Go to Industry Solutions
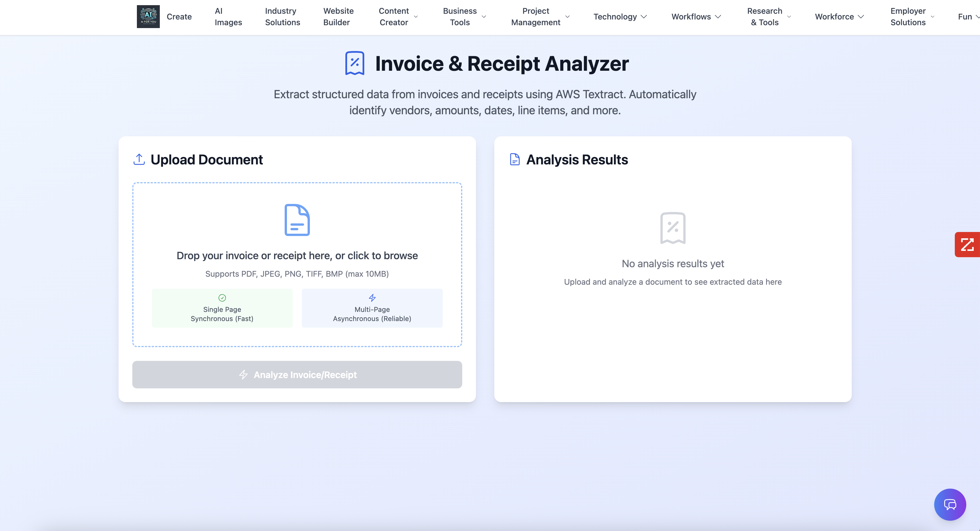Image resolution: width=980 pixels, height=531 pixels. point(282,17)
